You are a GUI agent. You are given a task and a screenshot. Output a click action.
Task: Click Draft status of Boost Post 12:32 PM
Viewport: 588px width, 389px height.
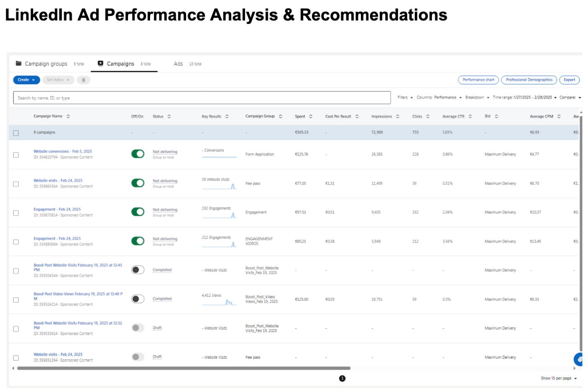pos(157,328)
